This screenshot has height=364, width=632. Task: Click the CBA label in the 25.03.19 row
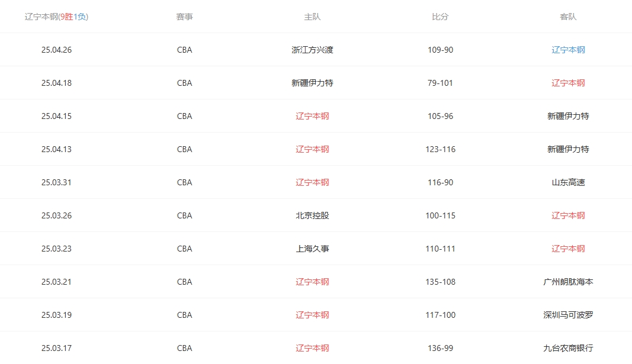click(x=184, y=315)
